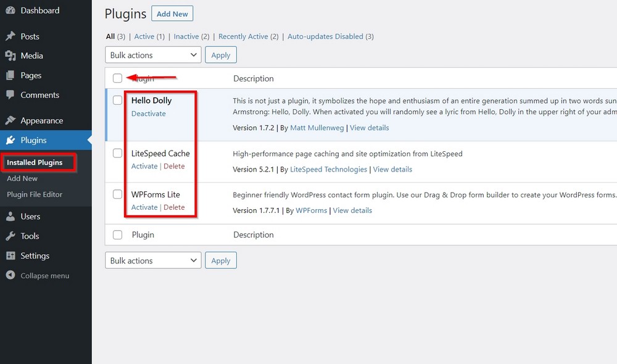
Task: Check the Hello Dolly plugin checkbox
Action: (x=117, y=100)
